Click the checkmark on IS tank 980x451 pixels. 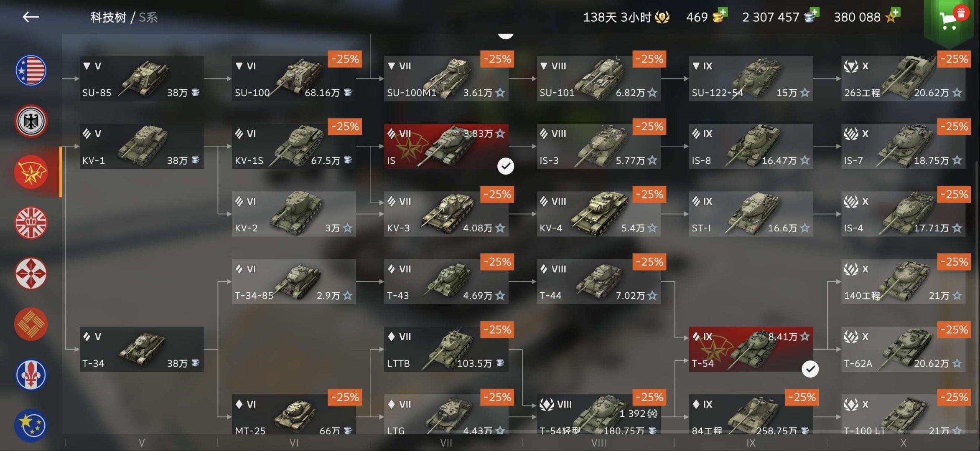click(506, 166)
